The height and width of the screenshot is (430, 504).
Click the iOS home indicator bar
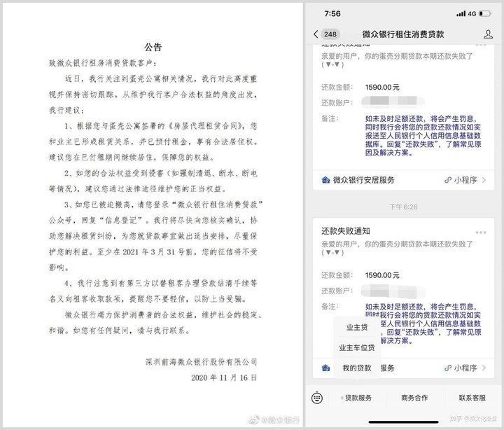point(403,422)
